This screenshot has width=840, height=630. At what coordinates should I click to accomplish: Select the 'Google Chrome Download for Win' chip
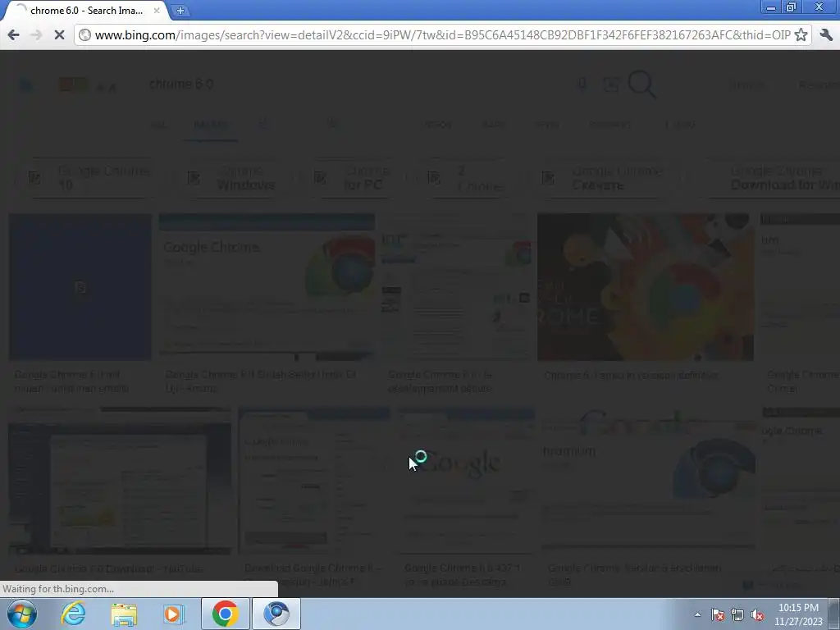[771, 178]
